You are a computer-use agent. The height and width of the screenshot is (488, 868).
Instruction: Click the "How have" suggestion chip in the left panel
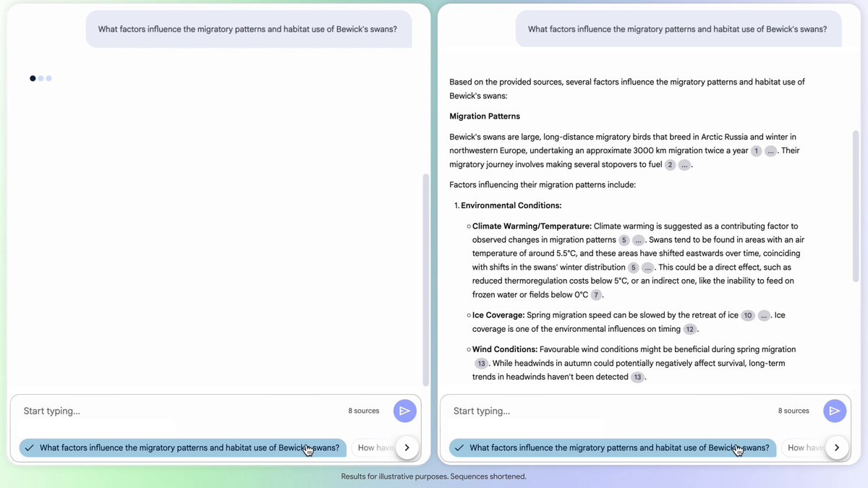click(373, 448)
